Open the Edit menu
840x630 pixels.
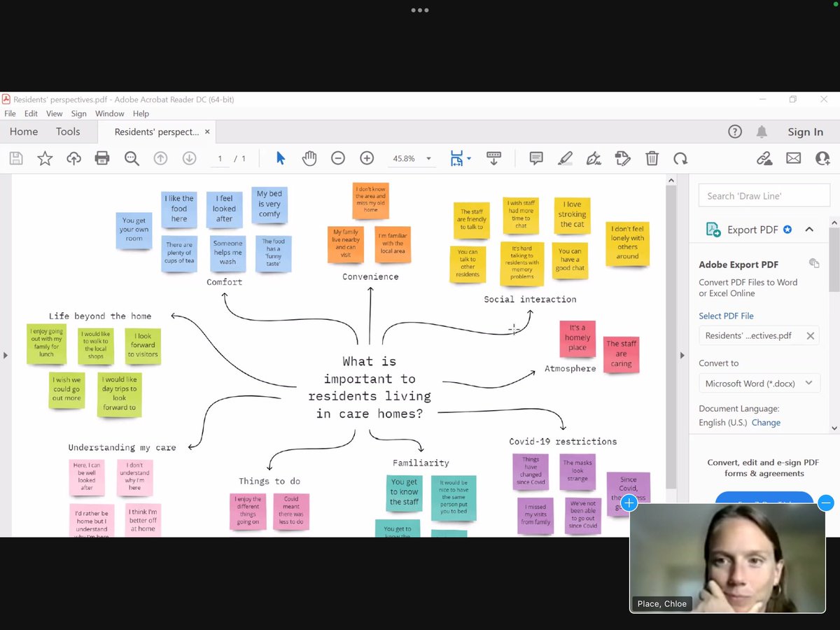click(x=31, y=113)
